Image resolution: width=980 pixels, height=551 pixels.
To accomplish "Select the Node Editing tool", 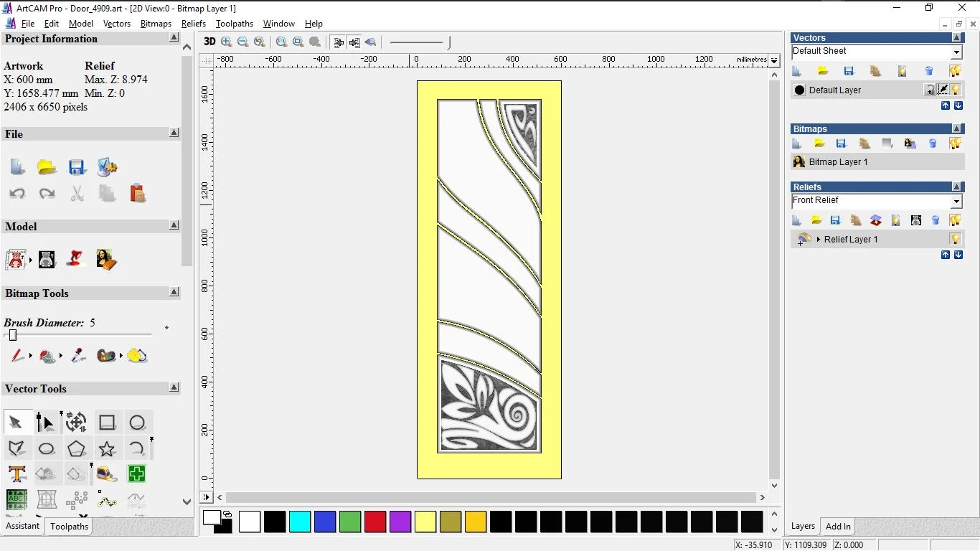I will 46,423.
